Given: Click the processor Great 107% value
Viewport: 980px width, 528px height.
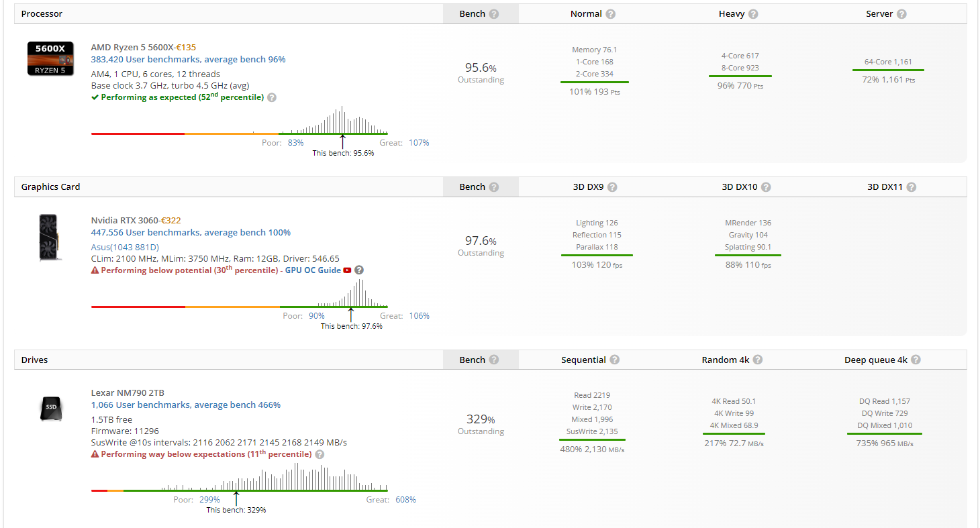Looking at the screenshot, I should [419, 143].
